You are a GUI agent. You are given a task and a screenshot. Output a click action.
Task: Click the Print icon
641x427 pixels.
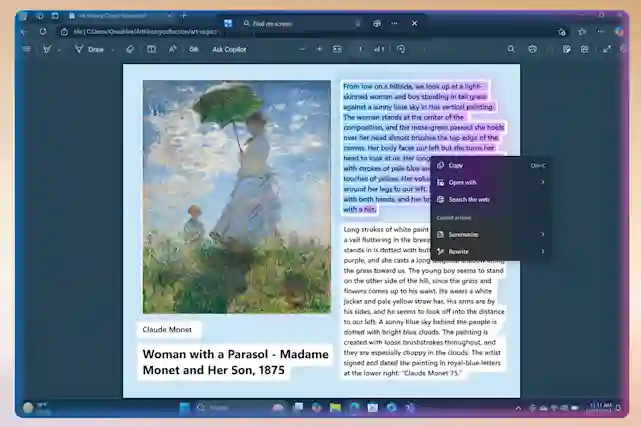click(x=532, y=49)
